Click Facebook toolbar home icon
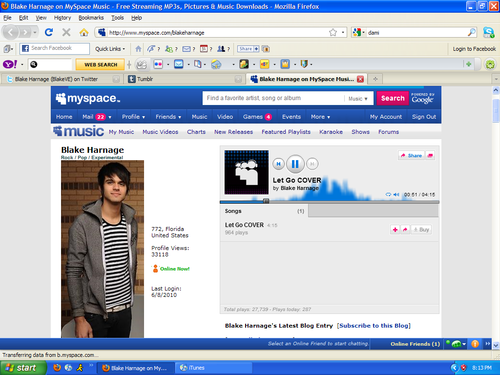 tap(138, 49)
